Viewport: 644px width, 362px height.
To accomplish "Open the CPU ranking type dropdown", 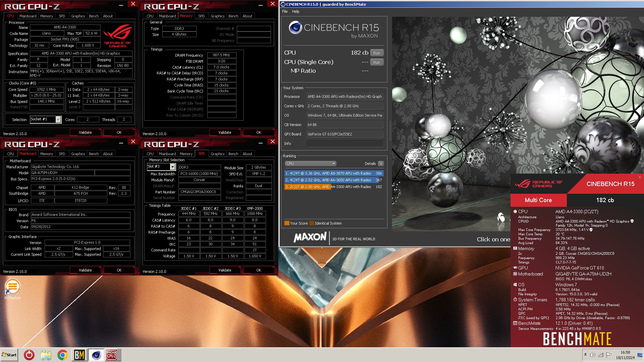I will tap(310, 164).
